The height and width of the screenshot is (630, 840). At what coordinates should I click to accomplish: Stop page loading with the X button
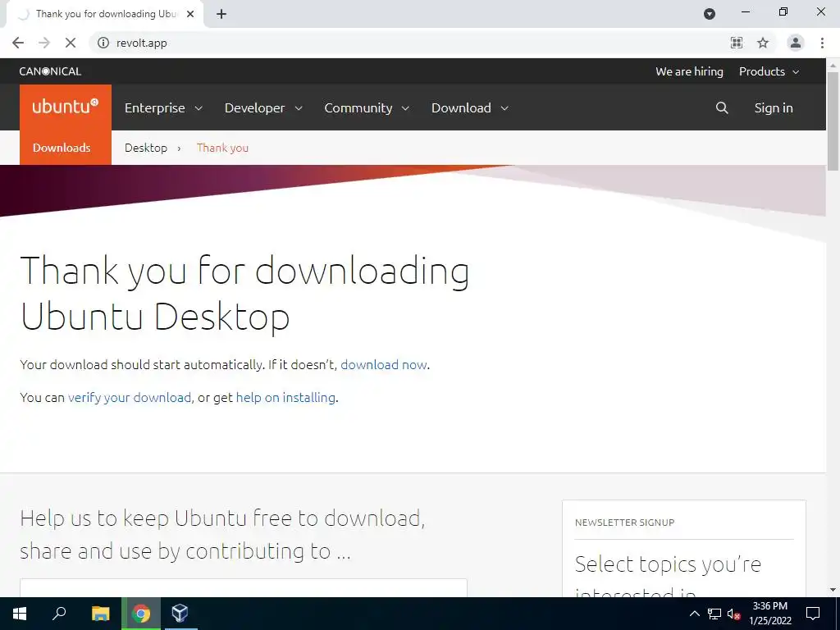point(71,43)
